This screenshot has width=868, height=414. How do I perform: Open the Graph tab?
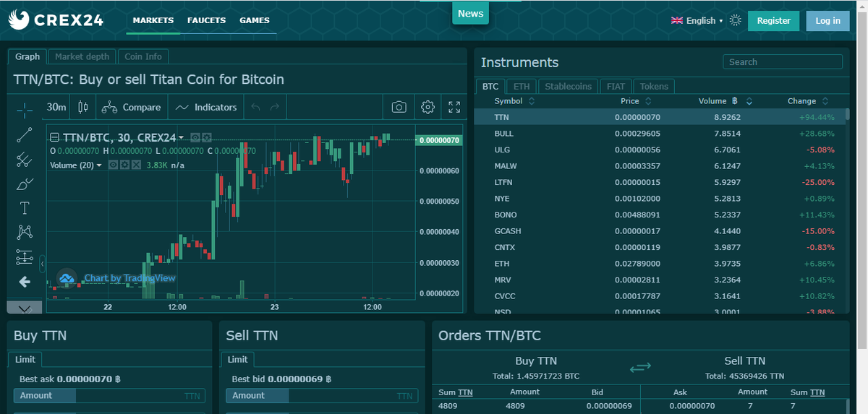point(27,56)
